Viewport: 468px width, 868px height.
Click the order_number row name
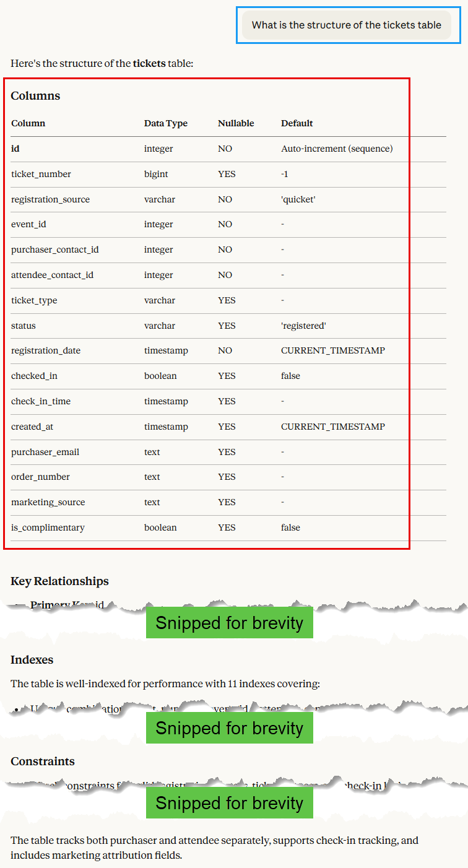pyautogui.click(x=40, y=477)
